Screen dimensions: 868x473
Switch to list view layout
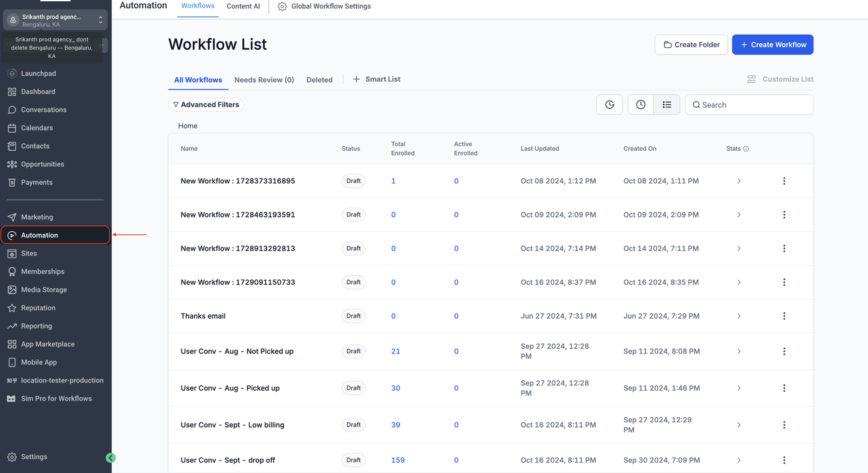666,105
